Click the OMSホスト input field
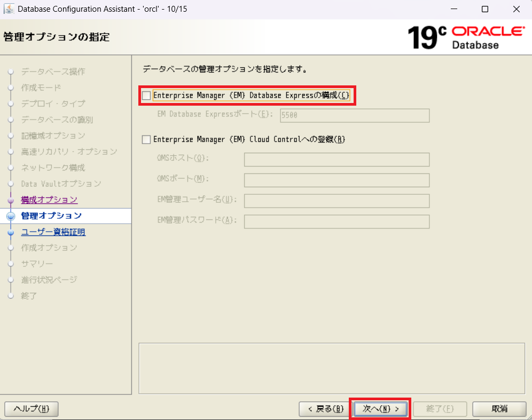The image size is (532, 420). click(337, 160)
